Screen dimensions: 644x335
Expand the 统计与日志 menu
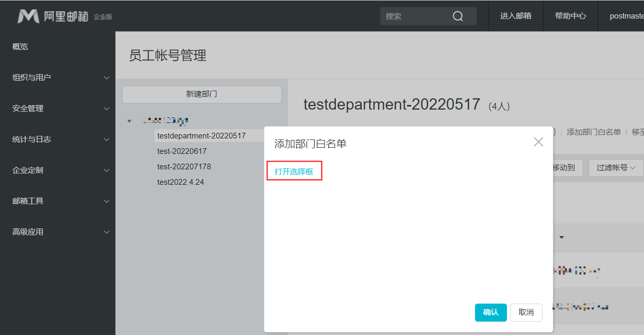(x=61, y=139)
